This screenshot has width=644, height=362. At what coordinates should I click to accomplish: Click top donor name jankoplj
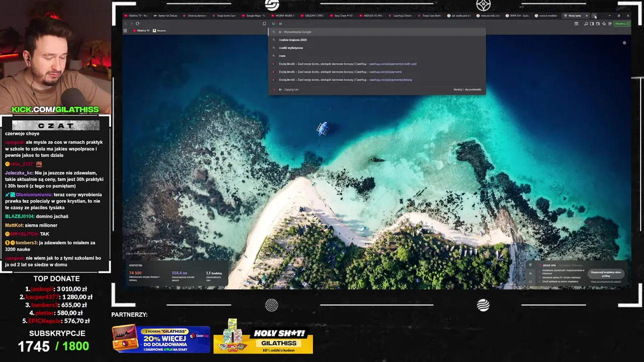(42, 289)
